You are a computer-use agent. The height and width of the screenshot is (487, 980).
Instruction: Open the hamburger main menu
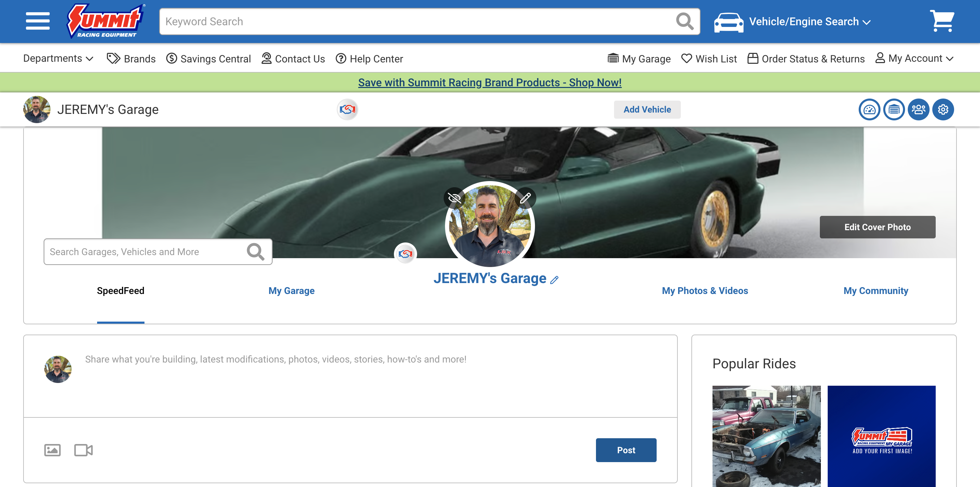pyautogui.click(x=38, y=21)
